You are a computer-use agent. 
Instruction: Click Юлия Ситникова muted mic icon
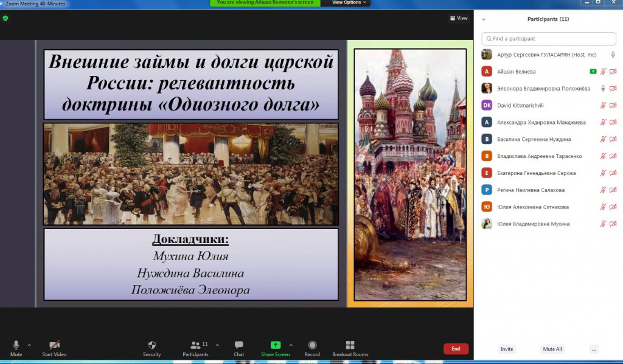tap(603, 207)
